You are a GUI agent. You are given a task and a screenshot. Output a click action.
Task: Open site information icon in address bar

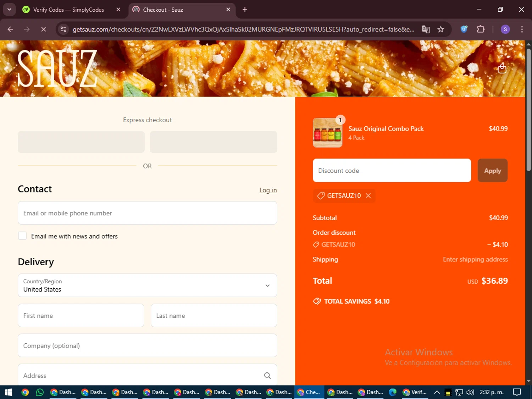63,29
